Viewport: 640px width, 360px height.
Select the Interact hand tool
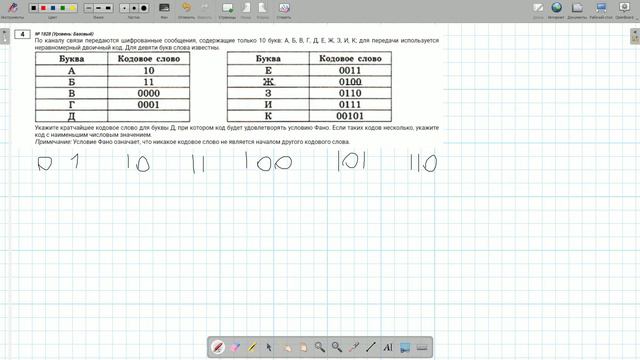286,347
